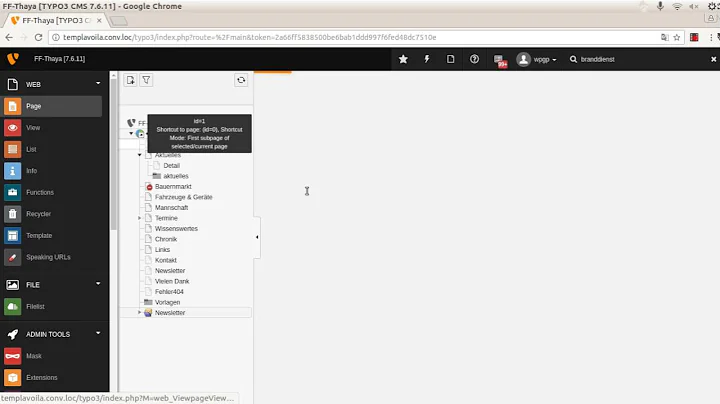Select the Mannschaft page
This screenshot has width=720, height=404.
click(171, 208)
